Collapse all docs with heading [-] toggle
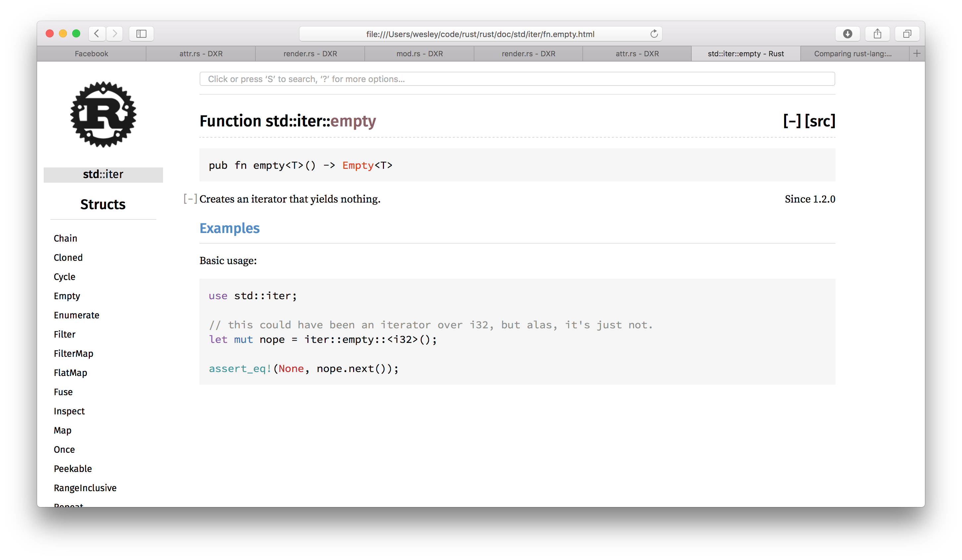962x560 pixels. pyautogui.click(x=792, y=121)
